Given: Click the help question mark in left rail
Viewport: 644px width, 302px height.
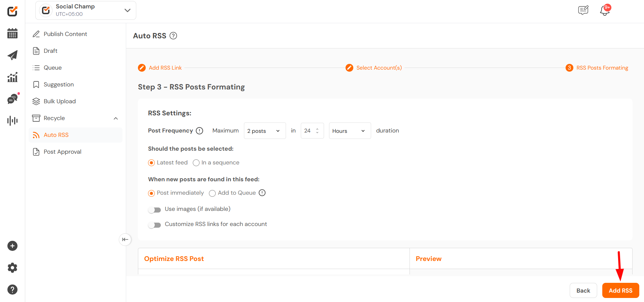Looking at the screenshot, I should (x=12, y=290).
